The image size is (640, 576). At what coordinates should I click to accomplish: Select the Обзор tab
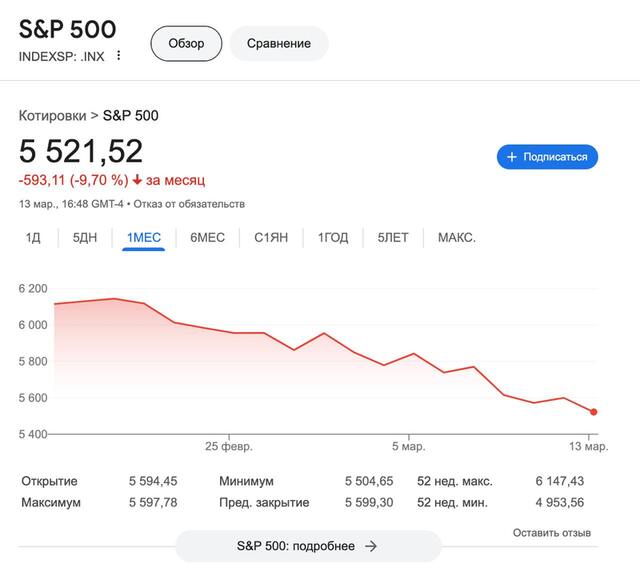186,43
